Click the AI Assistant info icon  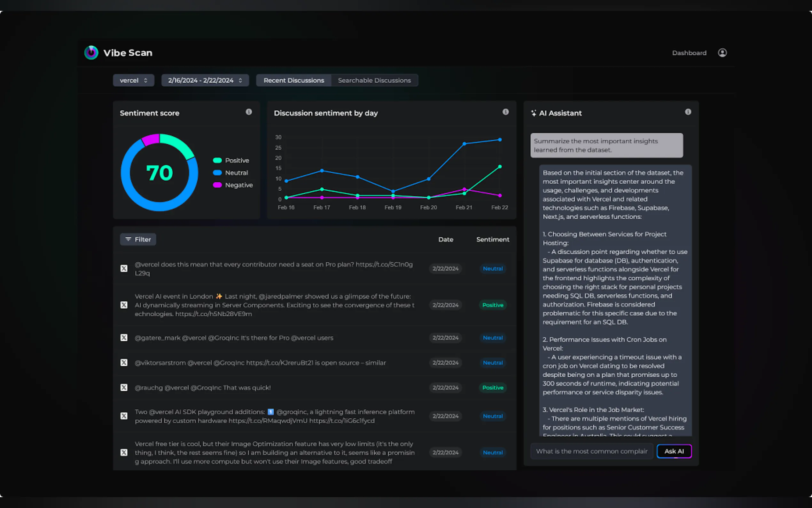coord(688,112)
